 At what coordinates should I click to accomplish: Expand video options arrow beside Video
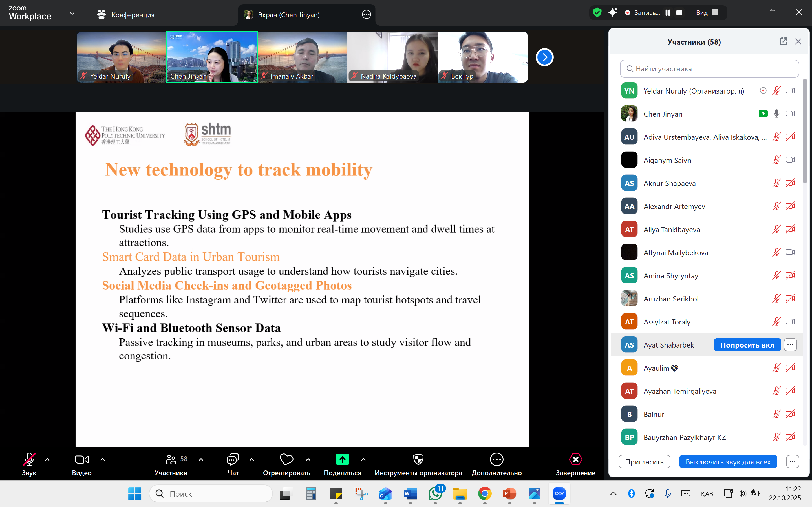coord(103,459)
